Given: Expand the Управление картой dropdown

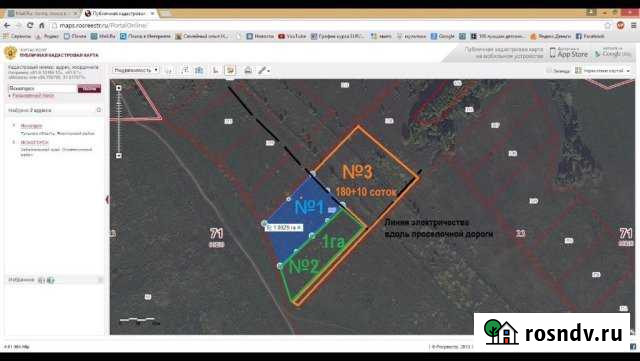Looking at the screenshot, I should 603,71.
